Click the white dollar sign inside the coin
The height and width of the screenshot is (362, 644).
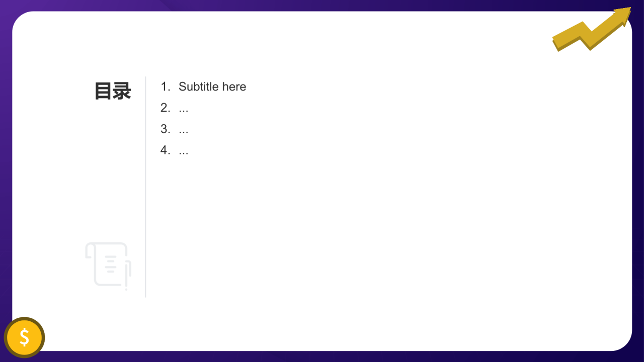pos(24,337)
